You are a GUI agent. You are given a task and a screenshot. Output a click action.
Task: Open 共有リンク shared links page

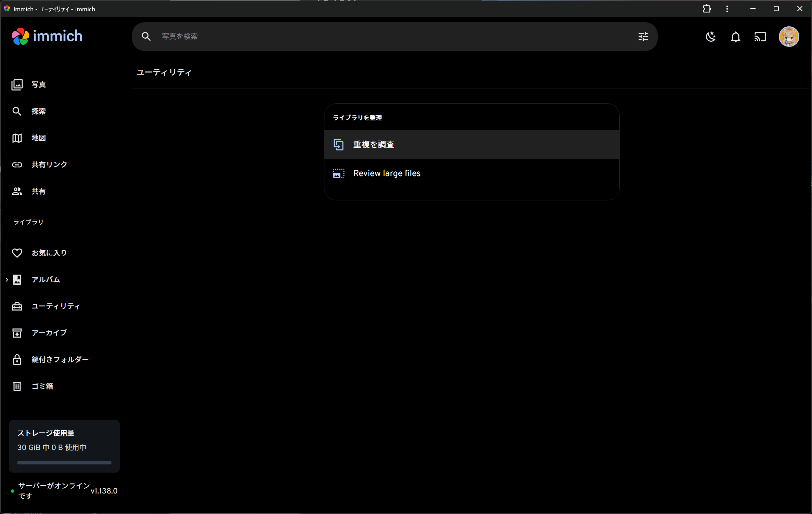pyautogui.click(x=49, y=164)
